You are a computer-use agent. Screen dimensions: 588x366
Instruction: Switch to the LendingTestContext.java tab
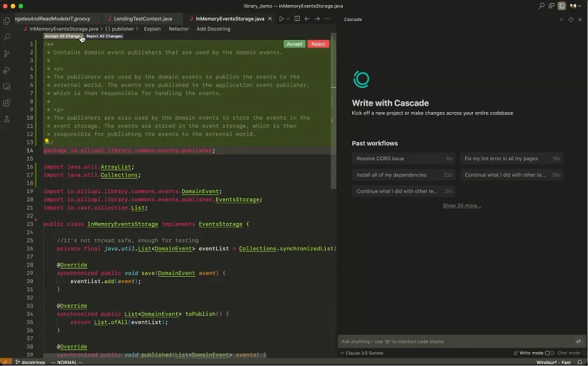[x=143, y=19]
